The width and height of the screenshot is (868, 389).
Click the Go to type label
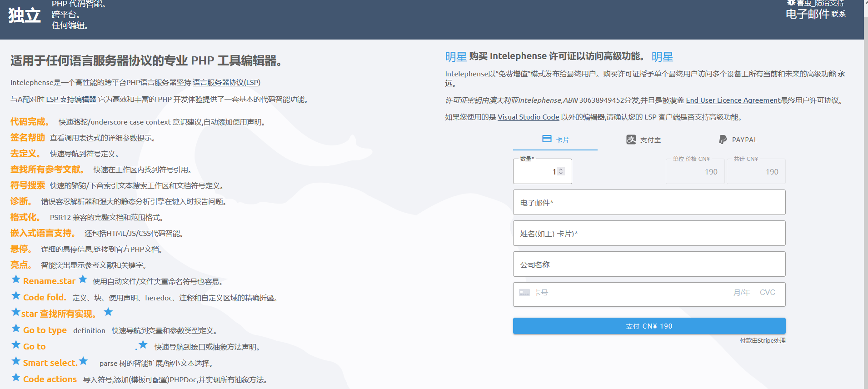[45, 330]
